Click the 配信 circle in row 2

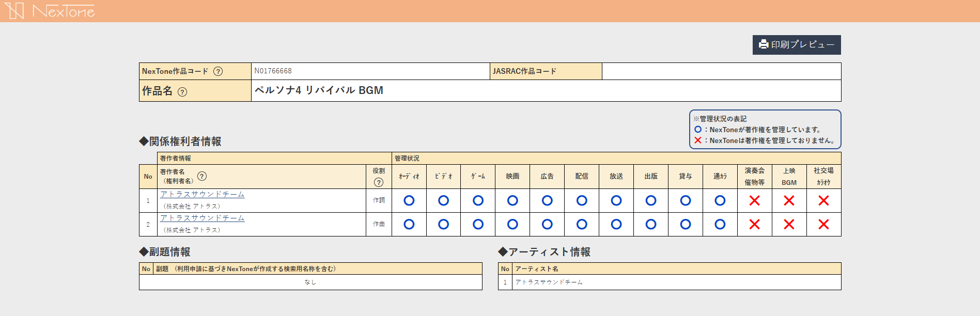582,224
